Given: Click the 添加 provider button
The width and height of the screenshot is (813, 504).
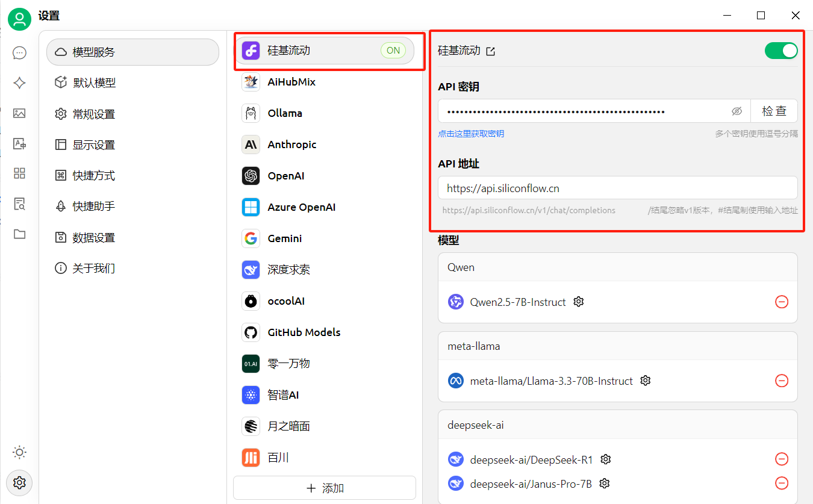Looking at the screenshot, I should [325, 488].
